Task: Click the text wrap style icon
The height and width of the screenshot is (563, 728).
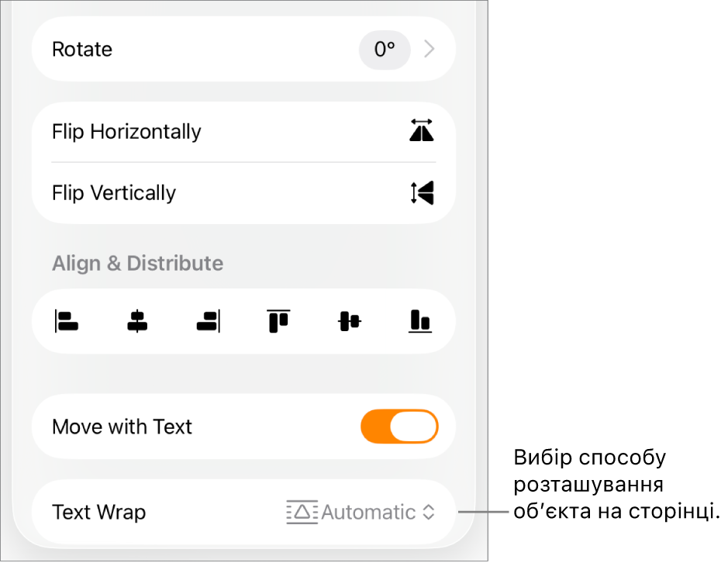Action: point(302,513)
